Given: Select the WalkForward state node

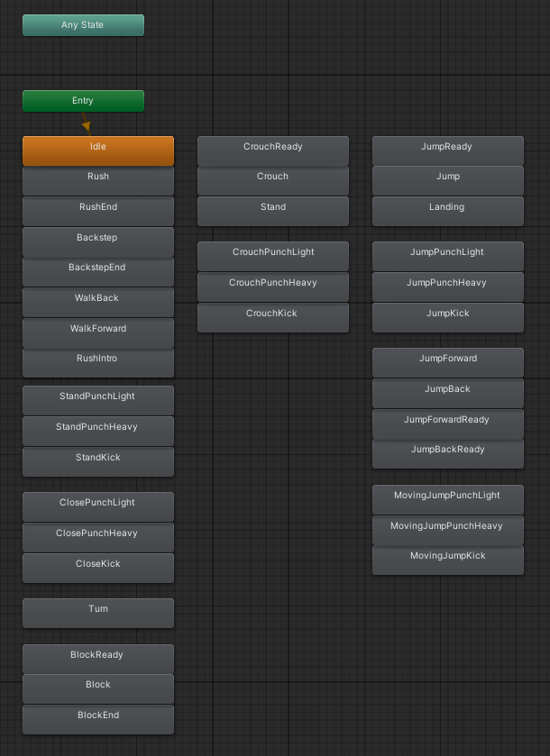Looking at the screenshot, I should [97, 332].
